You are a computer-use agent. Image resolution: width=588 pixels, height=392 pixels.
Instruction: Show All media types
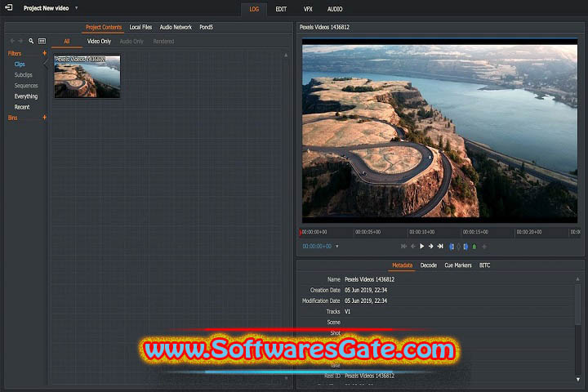click(67, 42)
